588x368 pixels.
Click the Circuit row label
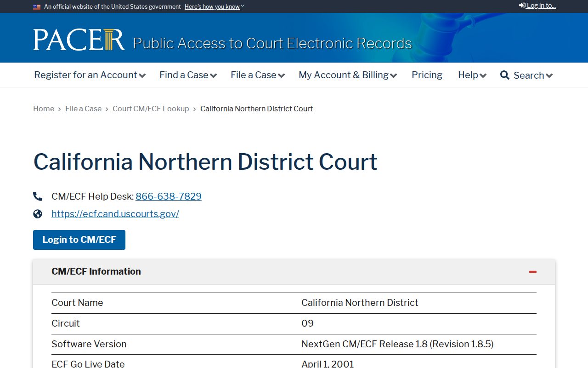click(x=66, y=323)
